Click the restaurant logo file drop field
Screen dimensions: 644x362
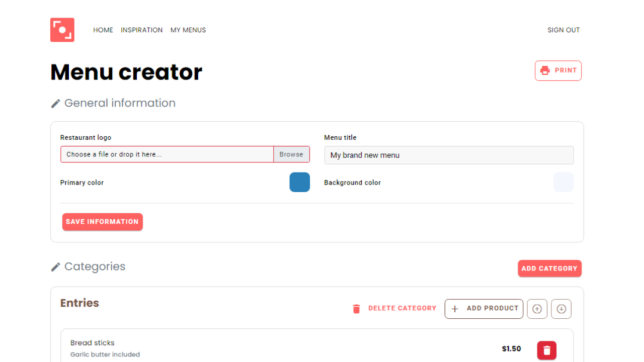click(167, 154)
